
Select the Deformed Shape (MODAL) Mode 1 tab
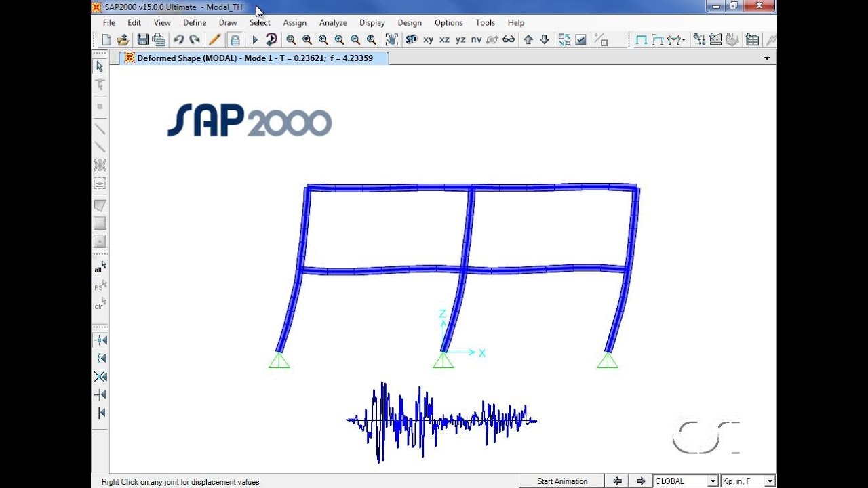tap(254, 58)
